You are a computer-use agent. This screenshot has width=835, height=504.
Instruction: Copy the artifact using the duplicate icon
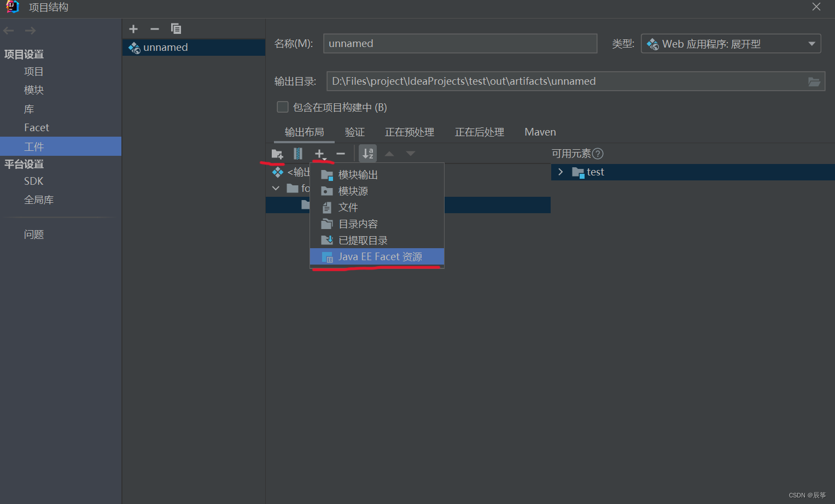176,28
